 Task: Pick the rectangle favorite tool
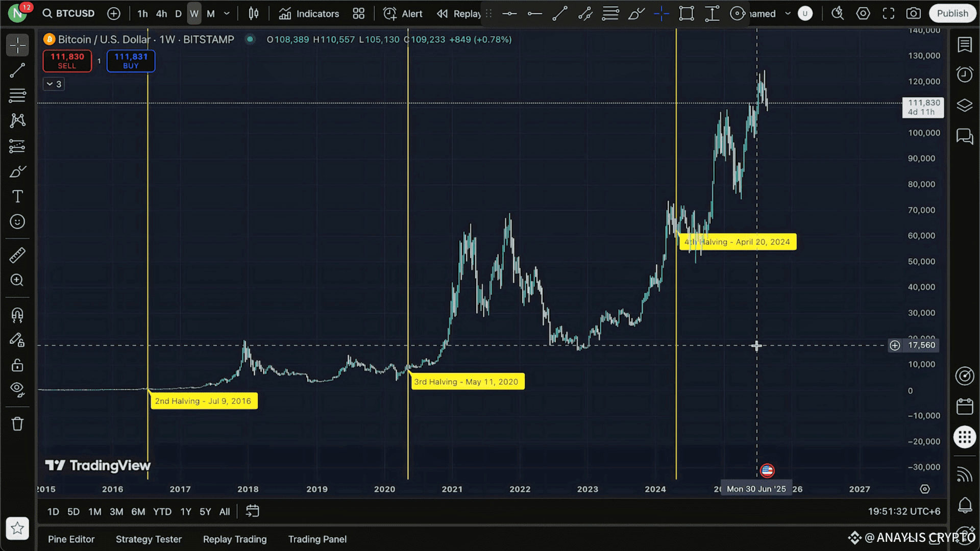pyautogui.click(x=687, y=14)
